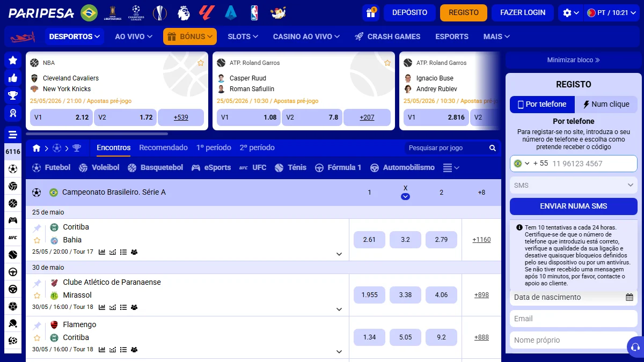The width and height of the screenshot is (644, 362).
Task: Click the Email input field
Action: (x=574, y=319)
